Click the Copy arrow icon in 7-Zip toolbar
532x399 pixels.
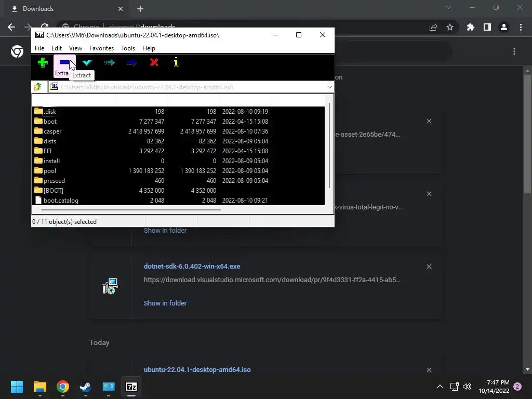109,62
